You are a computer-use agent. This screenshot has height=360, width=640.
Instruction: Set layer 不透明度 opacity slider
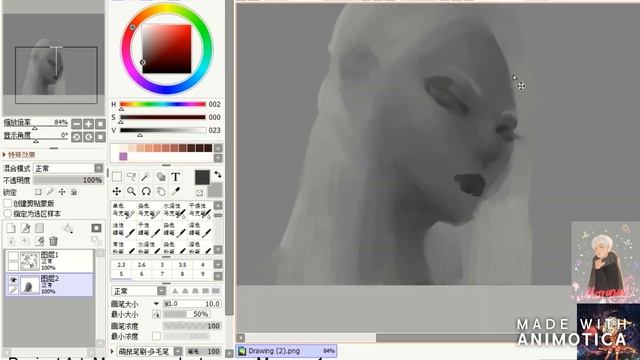(68, 180)
